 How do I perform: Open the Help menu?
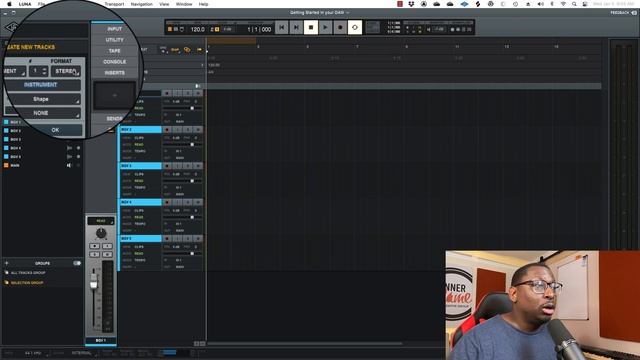(203, 4)
